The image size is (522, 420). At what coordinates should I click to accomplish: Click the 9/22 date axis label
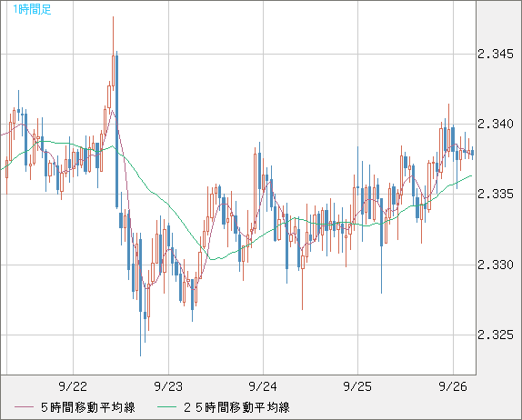tap(73, 386)
